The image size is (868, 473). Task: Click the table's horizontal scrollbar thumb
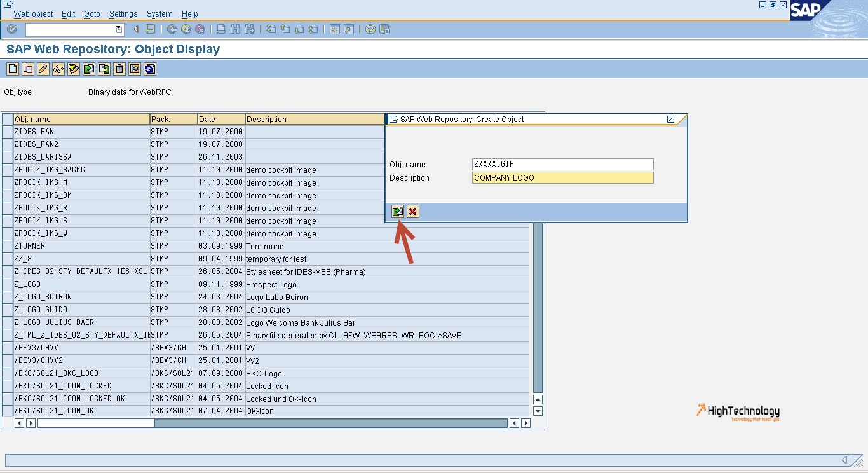pos(96,423)
